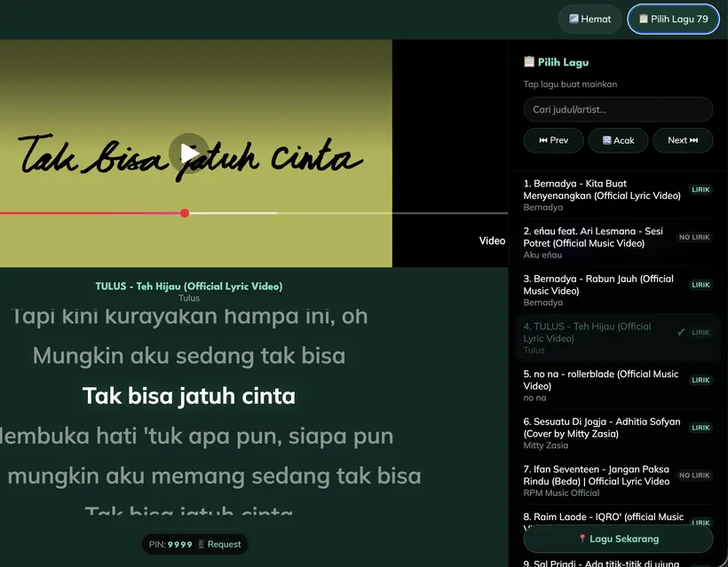Click the PIN: 9999 label

[170, 544]
